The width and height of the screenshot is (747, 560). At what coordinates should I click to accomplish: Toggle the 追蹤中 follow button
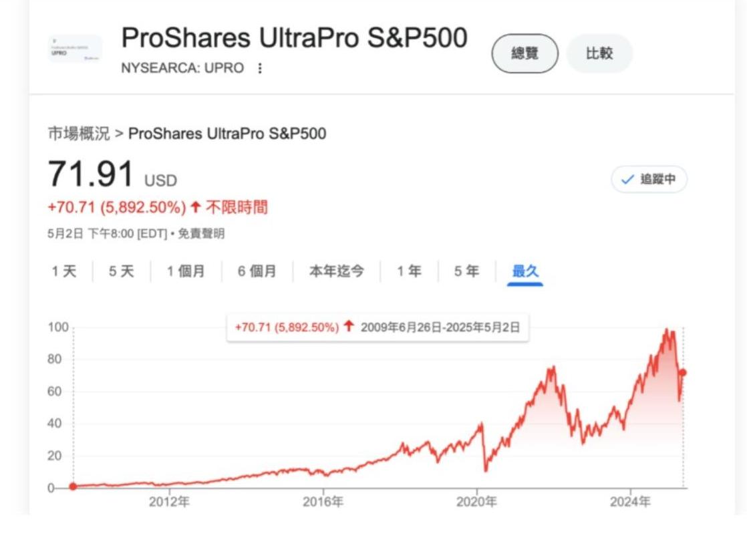pyautogui.click(x=649, y=179)
